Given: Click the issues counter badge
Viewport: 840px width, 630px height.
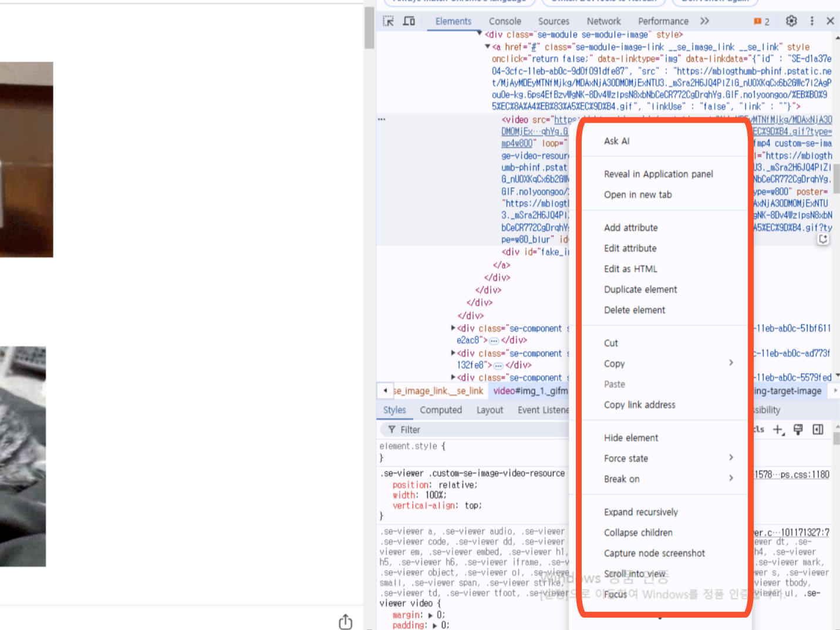Looking at the screenshot, I should (762, 22).
